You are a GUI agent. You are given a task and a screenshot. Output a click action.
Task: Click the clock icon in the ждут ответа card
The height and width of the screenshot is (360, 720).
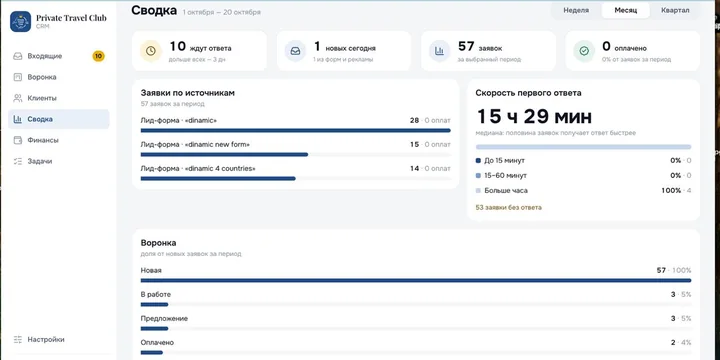151,51
